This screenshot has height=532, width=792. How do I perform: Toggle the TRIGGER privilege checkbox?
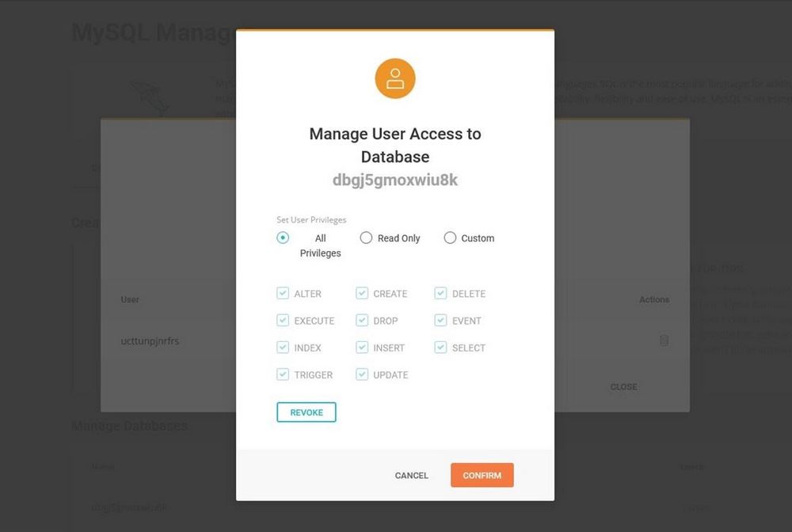click(283, 374)
